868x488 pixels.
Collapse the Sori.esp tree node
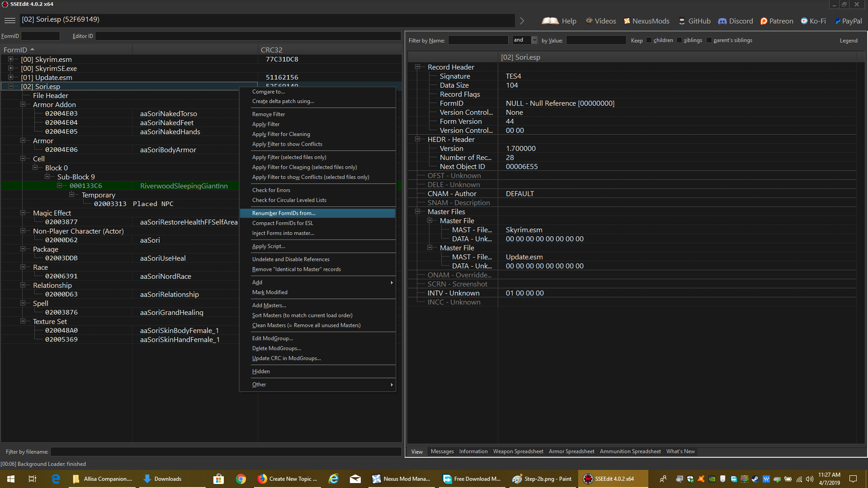pos(10,86)
